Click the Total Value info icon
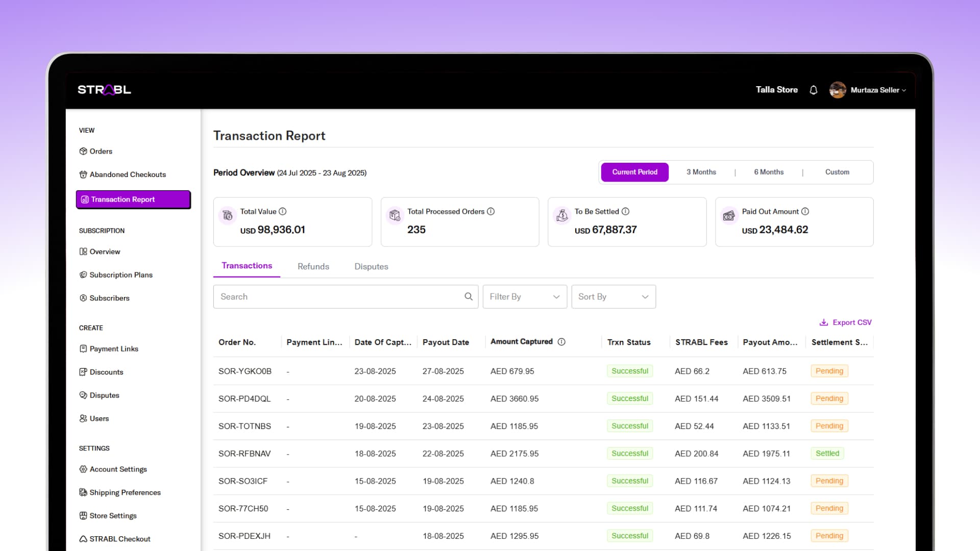This screenshot has width=980, height=551. [282, 211]
